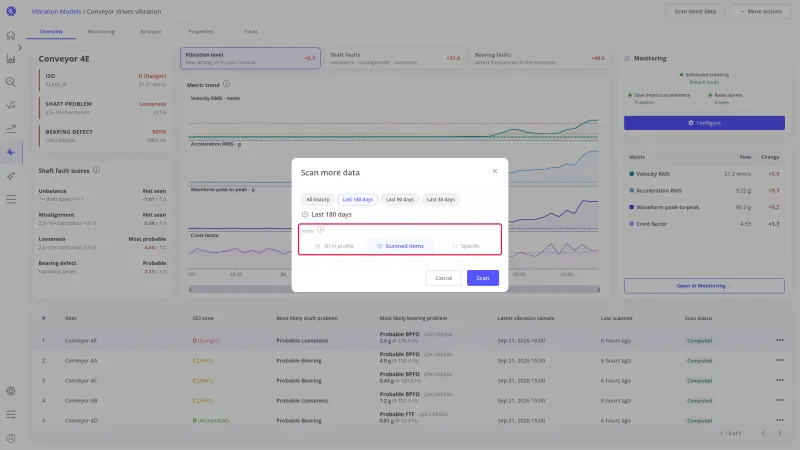Open row actions menu for Conveyor 4B
Screen dimensions: 800x450
tap(780, 400)
